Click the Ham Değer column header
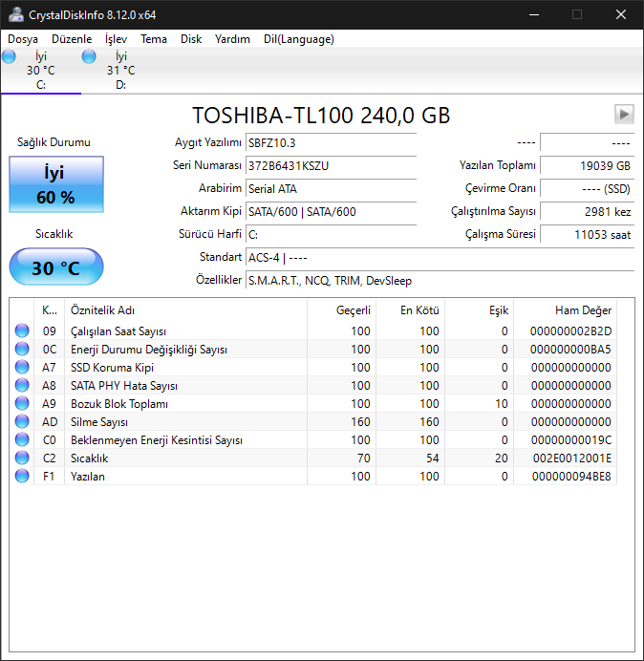The height and width of the screenshot is (661, 644). tap(565, 310)
